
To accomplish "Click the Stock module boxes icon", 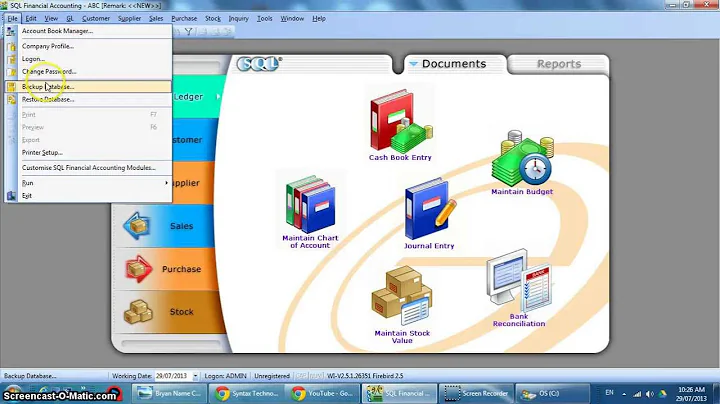I will 138,312.
